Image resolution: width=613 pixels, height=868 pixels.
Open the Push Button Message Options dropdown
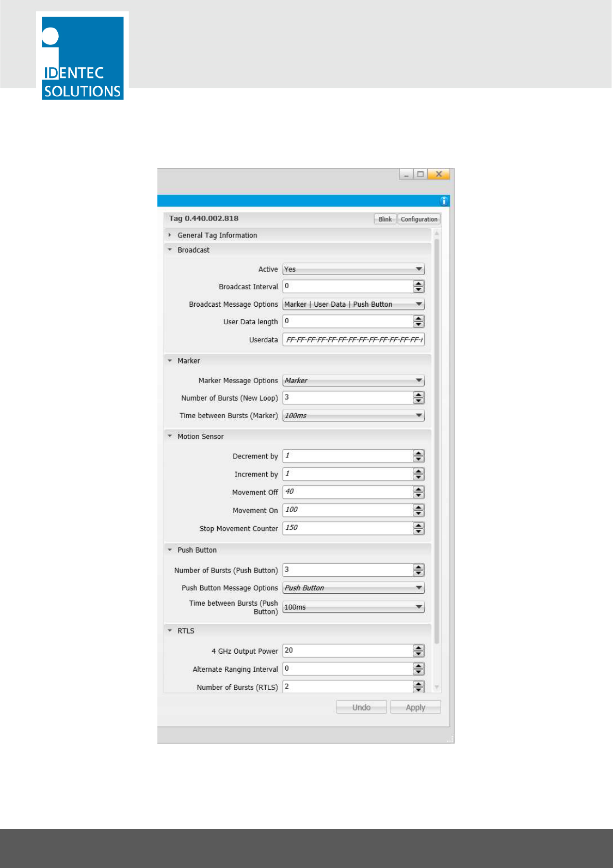coord(353,588)
